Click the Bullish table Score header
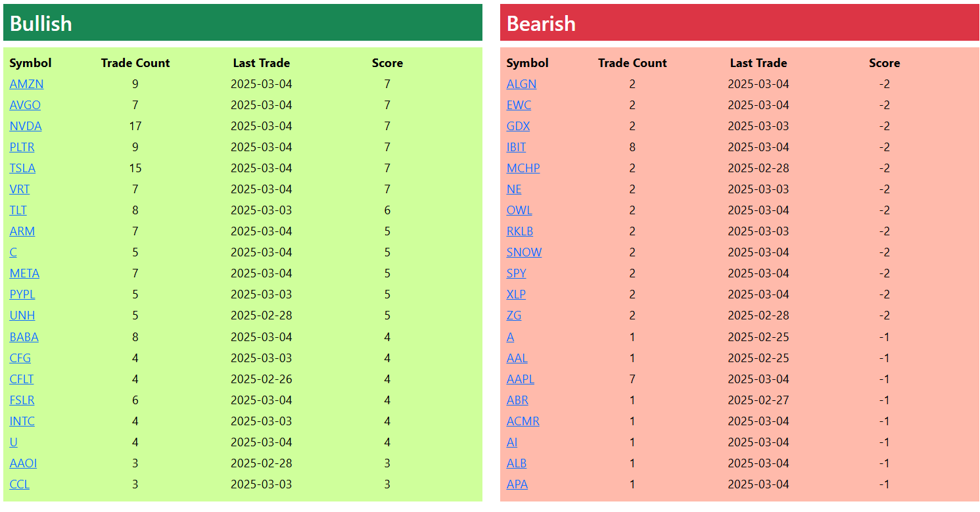980x512 pixels. pyautogui.click(x=388, y=63)
